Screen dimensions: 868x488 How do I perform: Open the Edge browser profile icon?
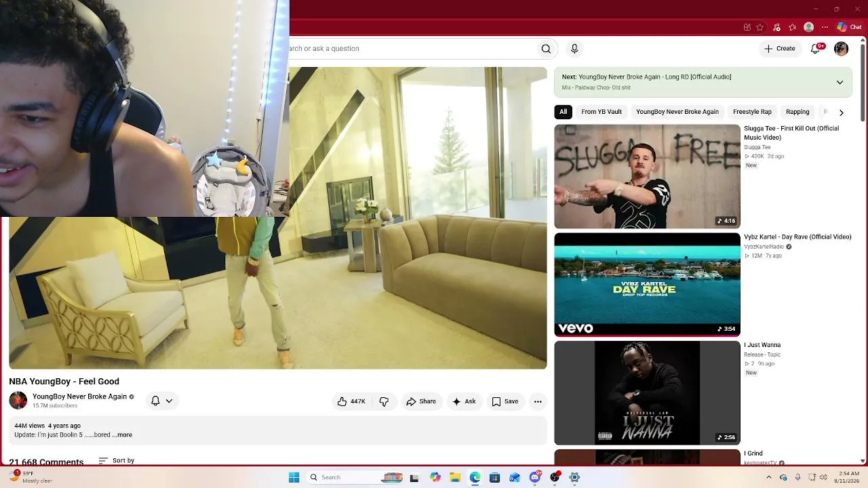click(808, 28)
